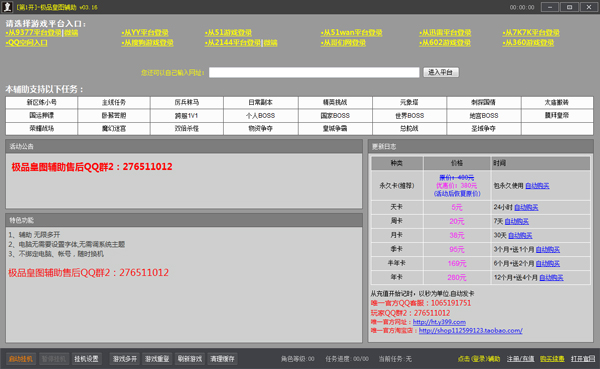Click the 进入平台 button
600x369 pixels.
(441, 72)
